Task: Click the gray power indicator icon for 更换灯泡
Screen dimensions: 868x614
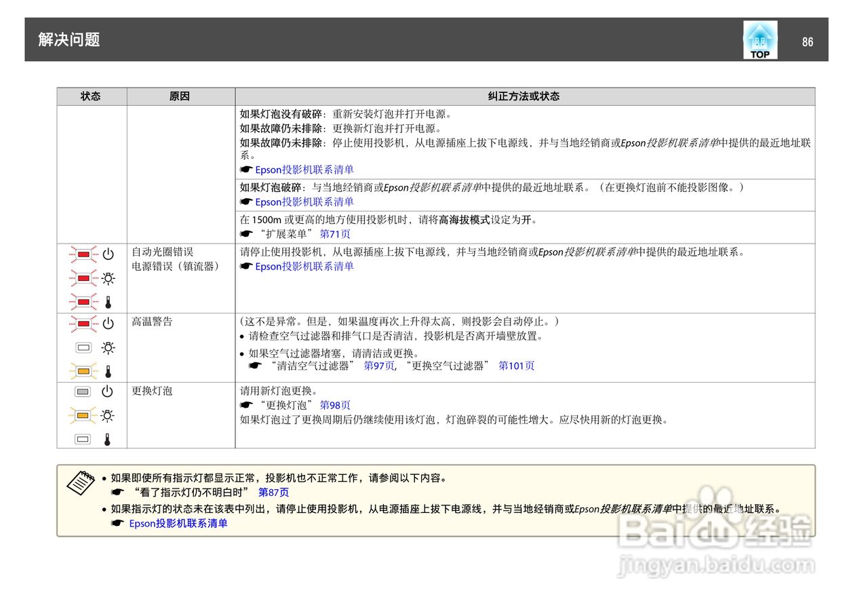Action: coord(83,390)
